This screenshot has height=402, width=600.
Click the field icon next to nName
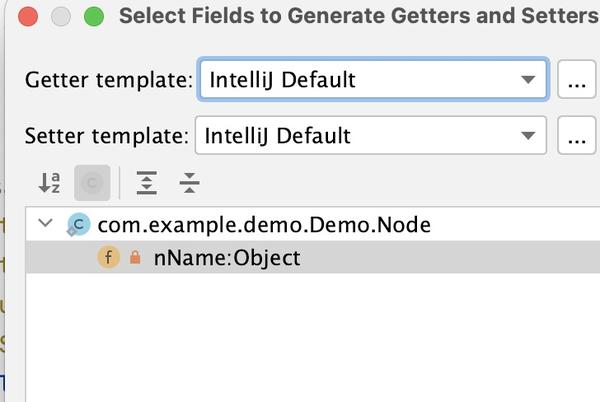[108, 258]
